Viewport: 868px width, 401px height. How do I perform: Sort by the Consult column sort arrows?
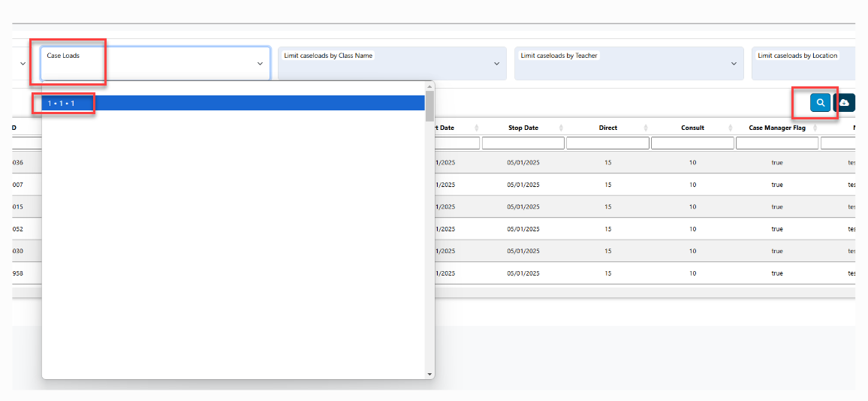[730, 128]
